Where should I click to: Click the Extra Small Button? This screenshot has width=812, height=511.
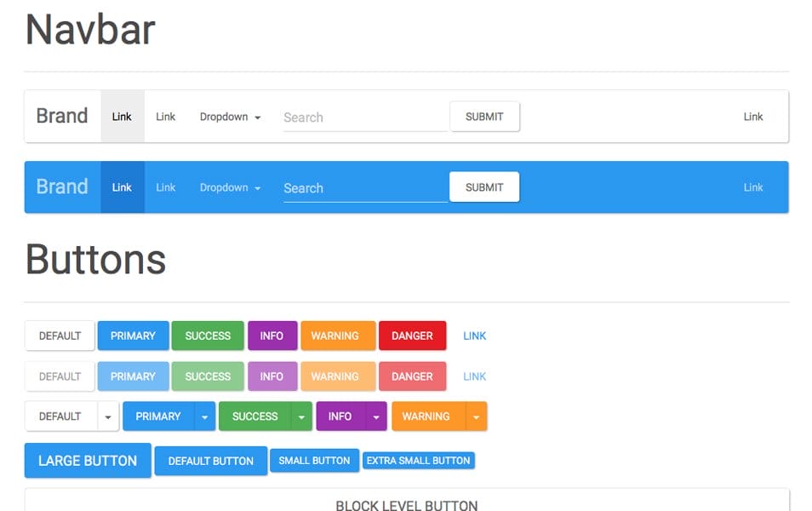pyautogui.click(x=418, y=461)
